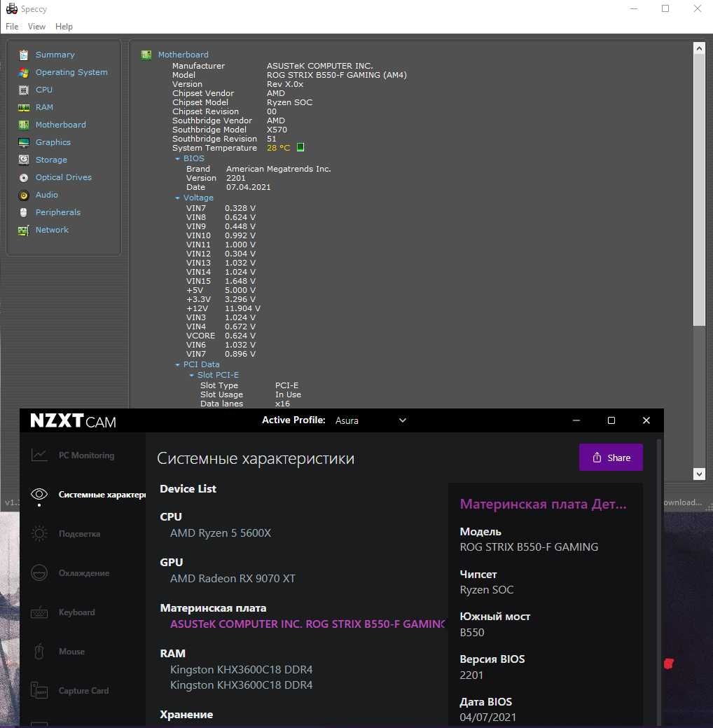Open PC Monitoring in NZXT CAM
Viewport: 713px width, 728px height.
click(x=86, y=455)
